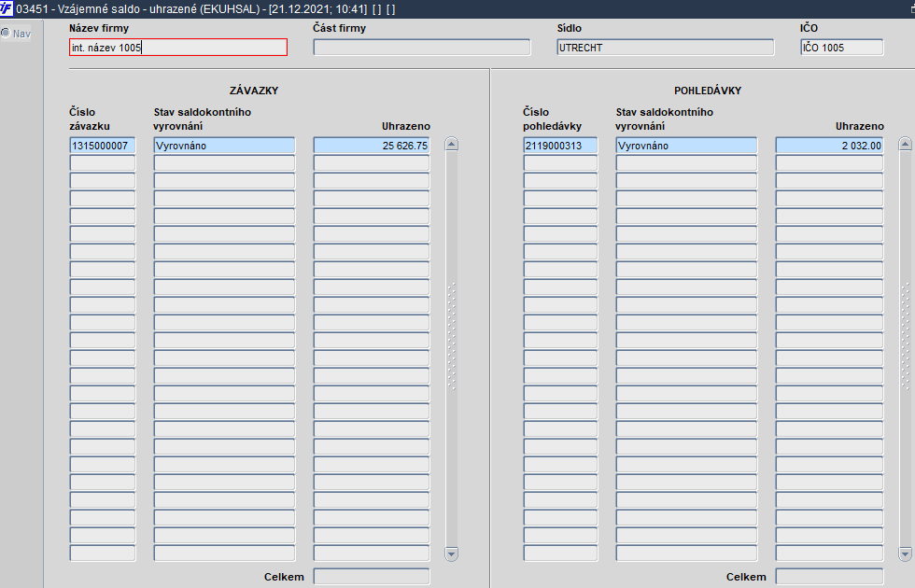Click the empty Část firmy field
This screenshot has width=915, height=588.
(x=421, y=48)
